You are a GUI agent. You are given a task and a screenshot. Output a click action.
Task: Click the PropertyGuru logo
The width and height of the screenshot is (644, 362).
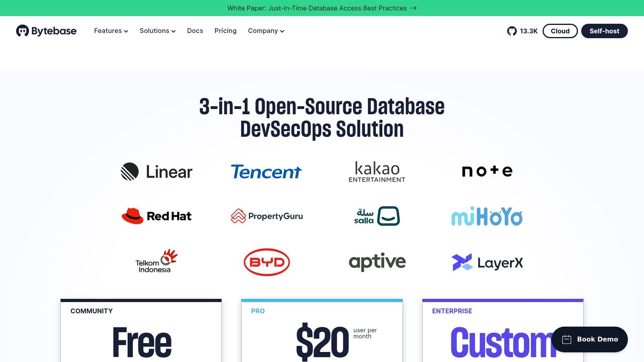click(267, 216)
